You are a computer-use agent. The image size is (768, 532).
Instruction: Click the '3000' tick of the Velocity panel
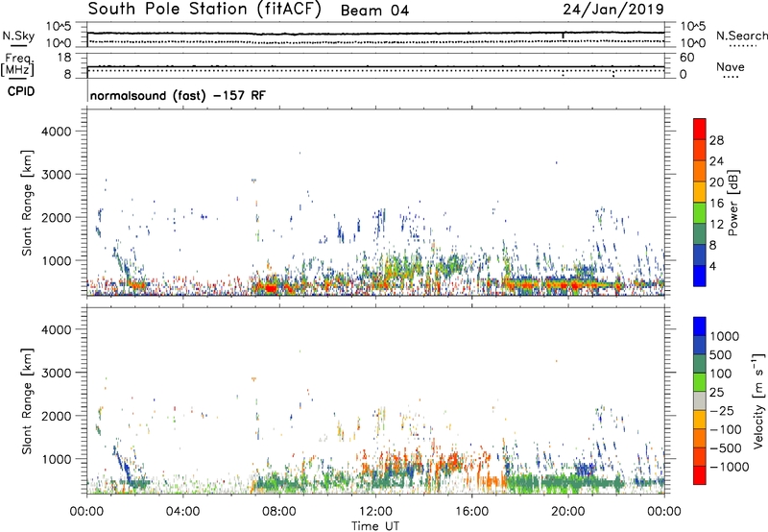click(56, 373)
